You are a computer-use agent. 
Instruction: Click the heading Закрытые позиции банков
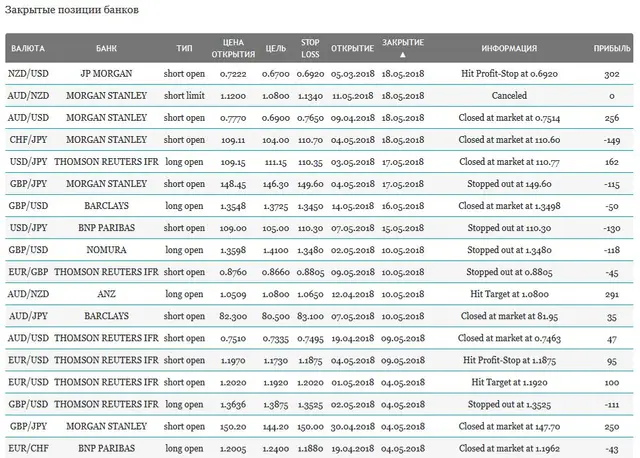(71, 10)
